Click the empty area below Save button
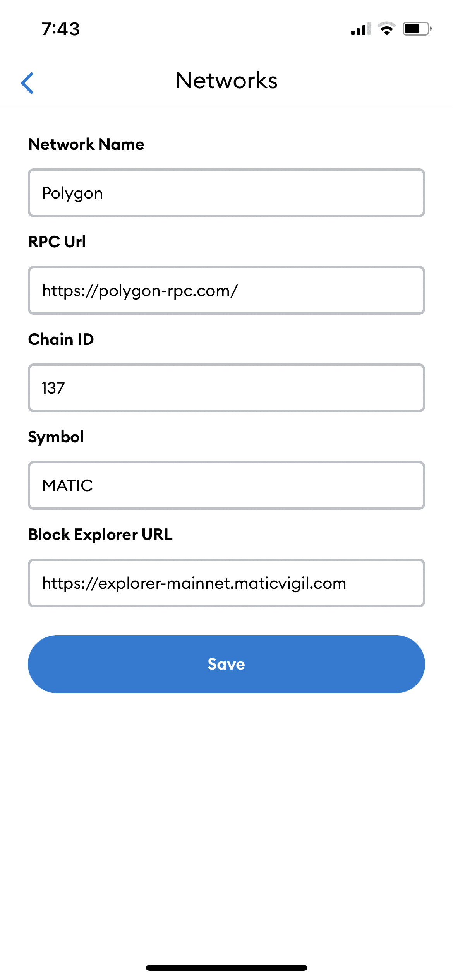Image resolution: width=453 pixels, height=980 pixels. pos(226,813)
